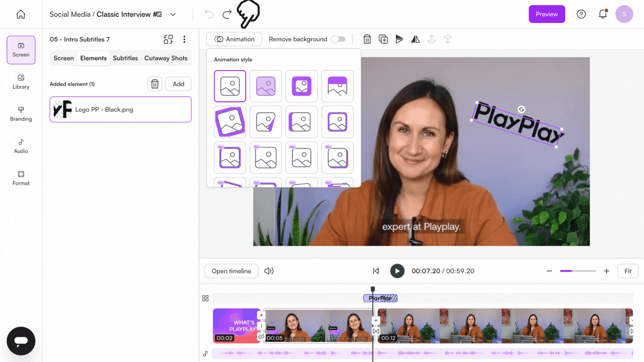
Task: Open Branding panel in sidebar
Action: point(21,114)
